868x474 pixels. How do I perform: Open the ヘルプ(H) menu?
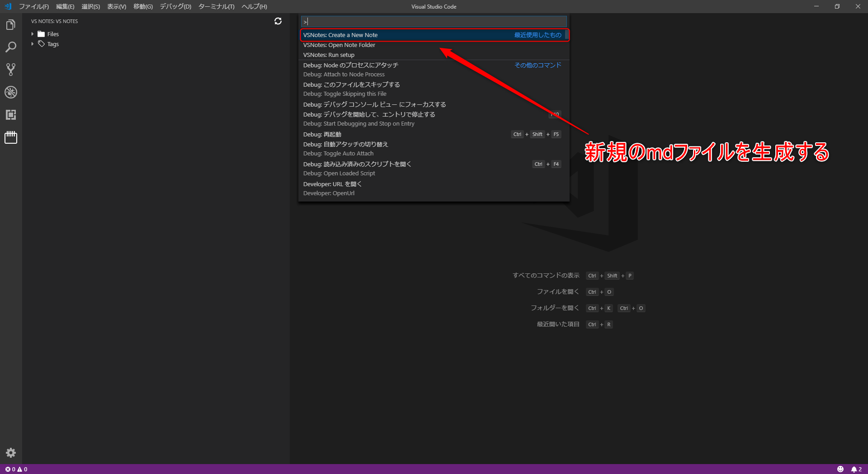pyautogui.click(x=255, y=6)
